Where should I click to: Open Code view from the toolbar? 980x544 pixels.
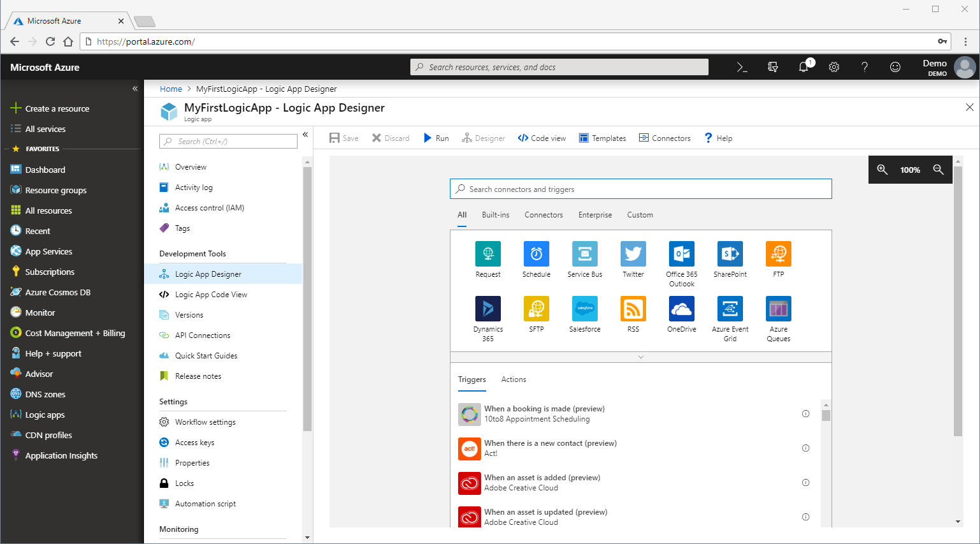pos(542,138)
